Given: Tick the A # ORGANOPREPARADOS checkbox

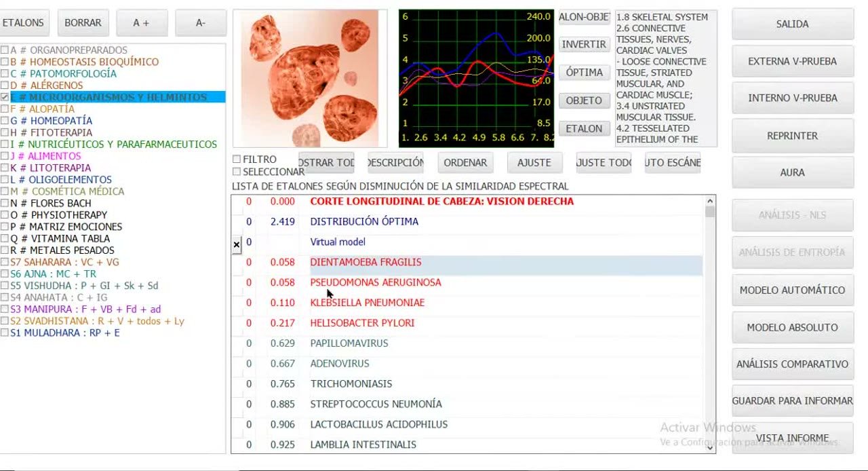Looking at the screenshot, I should 5,50.
